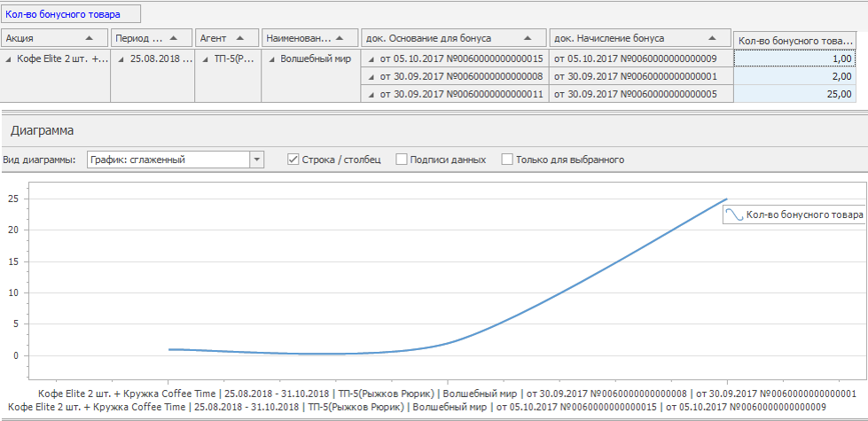Sort by the Наименован... column header
Image resolution: width=868 pixels, height=421 pixels.
pyautogui.click(x=310, y=38)
